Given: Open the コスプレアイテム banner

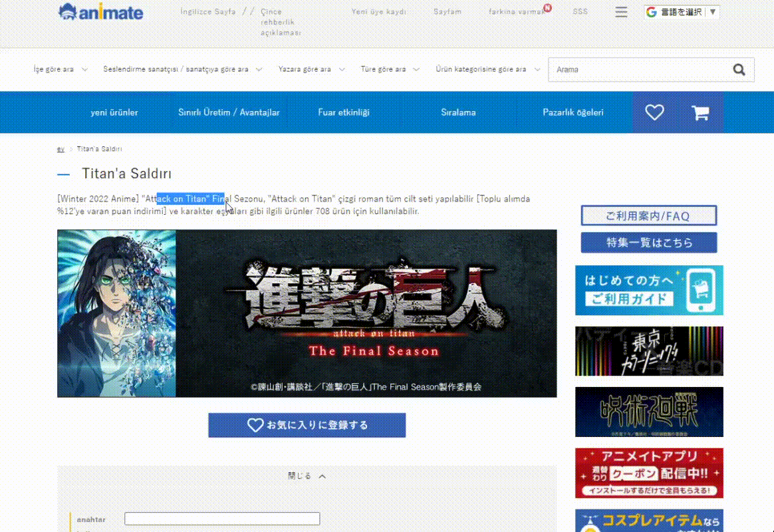Looking at the screenshot, I should coord(649,521).
